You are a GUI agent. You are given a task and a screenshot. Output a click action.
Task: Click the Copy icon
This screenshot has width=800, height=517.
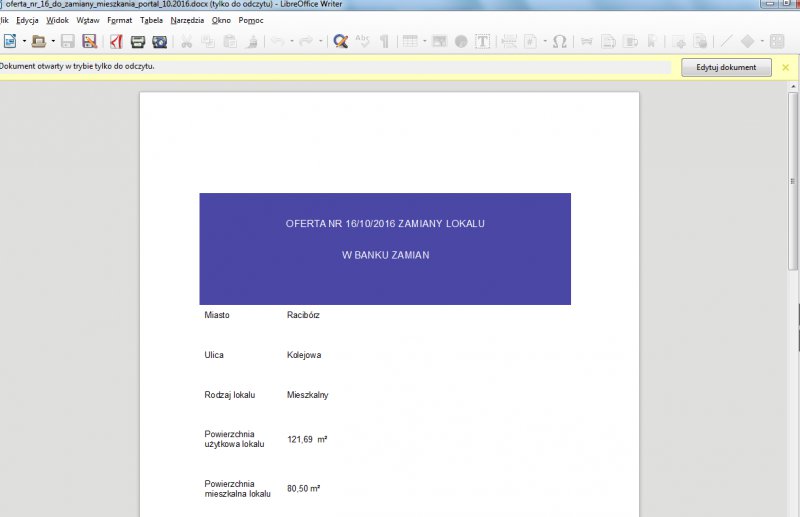[208, 41]
